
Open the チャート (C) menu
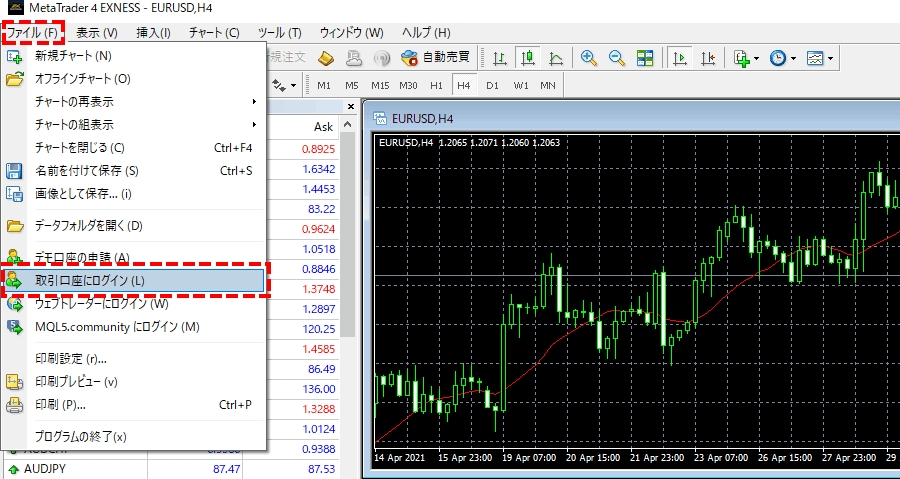click(214, 32)
